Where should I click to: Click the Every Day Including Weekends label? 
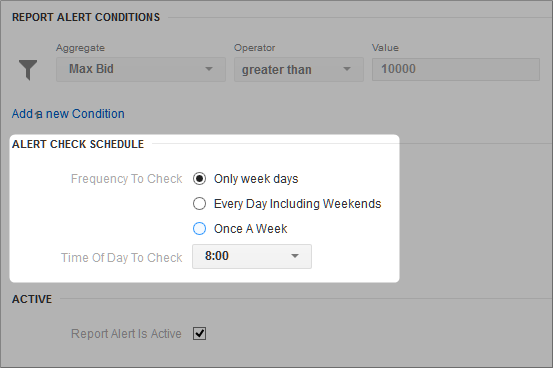pyautogui.click(x=298, y=204)
